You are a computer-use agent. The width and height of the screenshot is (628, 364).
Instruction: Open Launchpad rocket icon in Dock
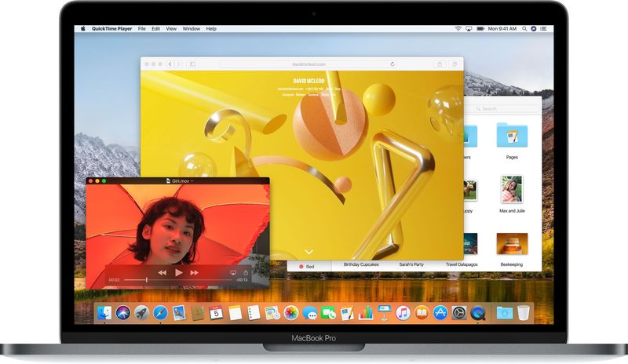[x=141, y=313]
